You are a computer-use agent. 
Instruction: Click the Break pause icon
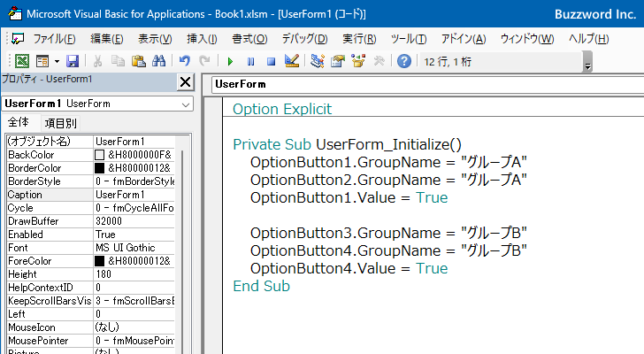pos(250,62)
